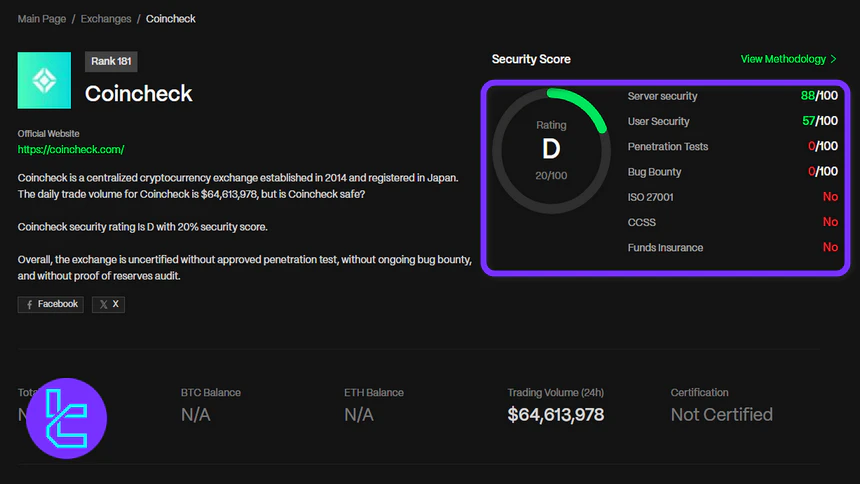The image size is (860, 484).
Task: Click the Bug Bounty score 0/100
Action: (823, 171)
